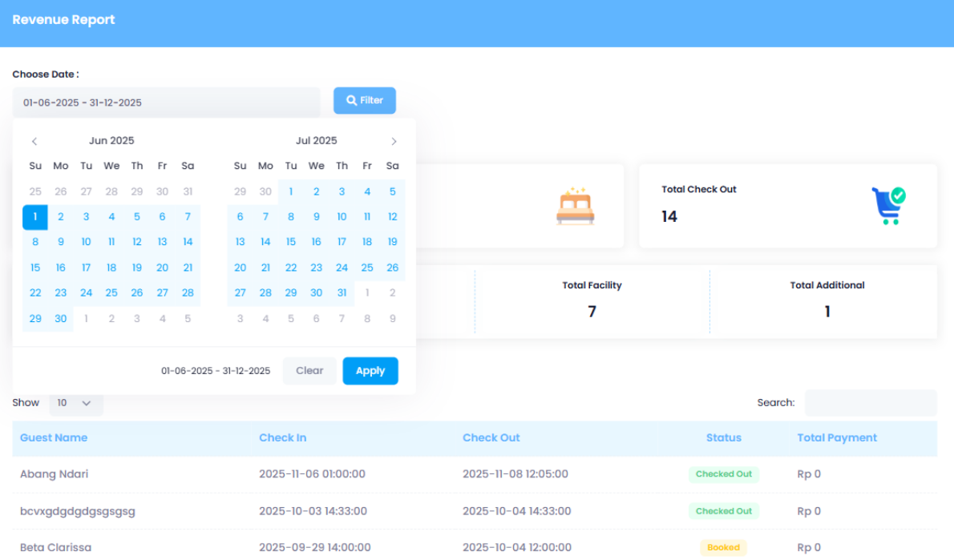
Task: Pick June 30 in the calendar
Action: tap(61, 319)
